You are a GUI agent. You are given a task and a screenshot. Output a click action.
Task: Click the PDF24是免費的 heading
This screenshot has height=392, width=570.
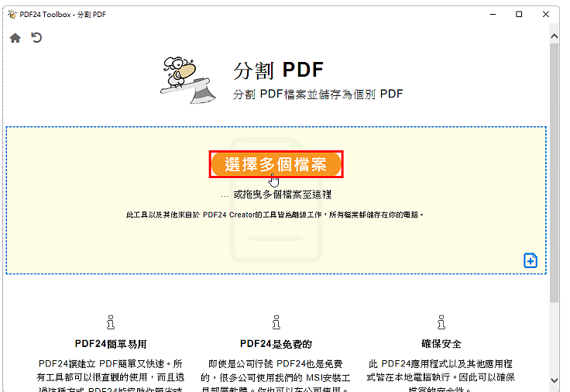[276, 344]
